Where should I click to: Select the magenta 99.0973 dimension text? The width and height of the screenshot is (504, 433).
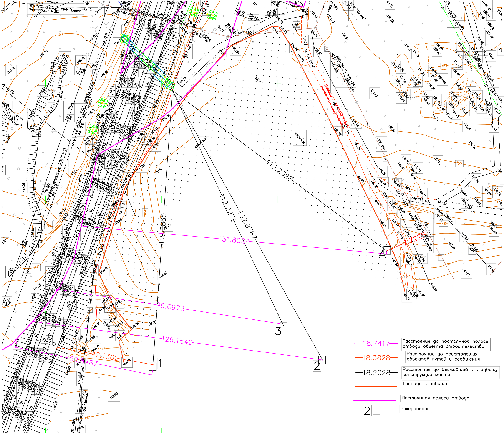pyautogui.click(x=171, y=307)
